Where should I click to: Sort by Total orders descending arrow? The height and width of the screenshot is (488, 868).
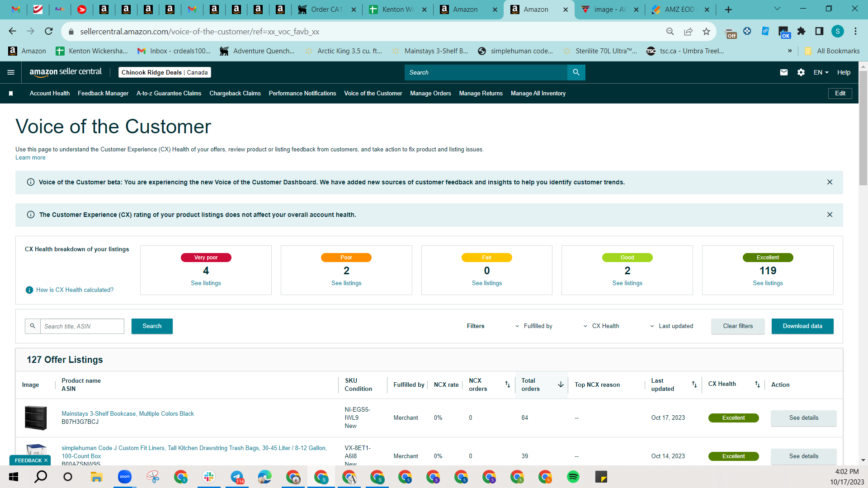pos(561,385)
